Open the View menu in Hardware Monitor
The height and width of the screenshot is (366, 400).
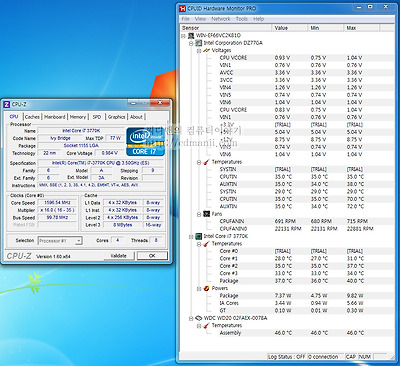(200, 19)
